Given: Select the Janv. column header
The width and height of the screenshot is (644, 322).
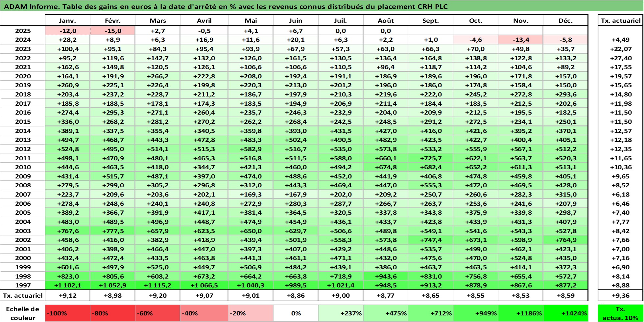Looking at the screenshot, I should (x=67, y=20).
